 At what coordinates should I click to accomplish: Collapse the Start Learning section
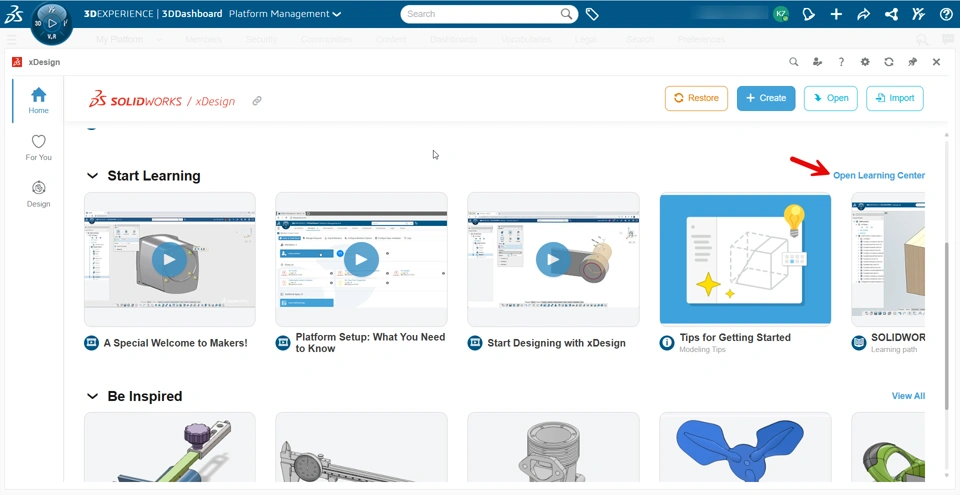(92, 176)
